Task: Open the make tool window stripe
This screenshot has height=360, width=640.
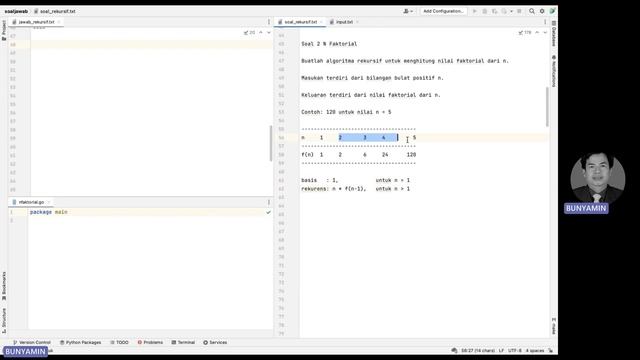Action: [554, 326]
